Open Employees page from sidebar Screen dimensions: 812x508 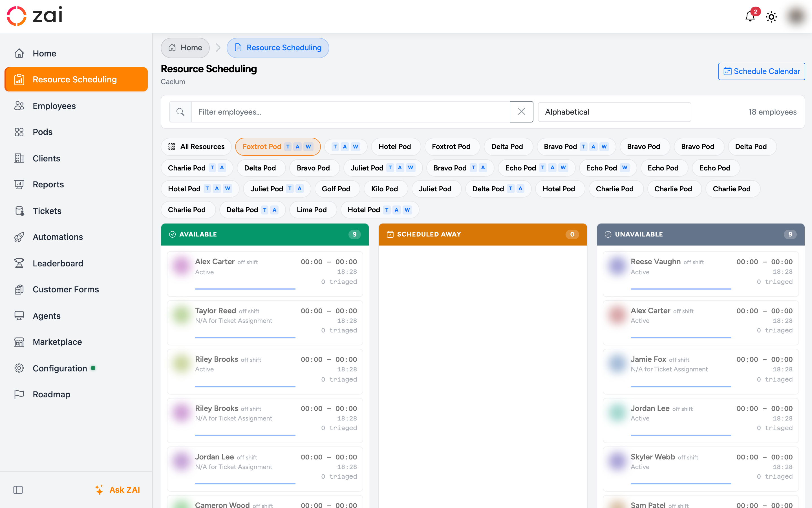(x=76, y=106)
